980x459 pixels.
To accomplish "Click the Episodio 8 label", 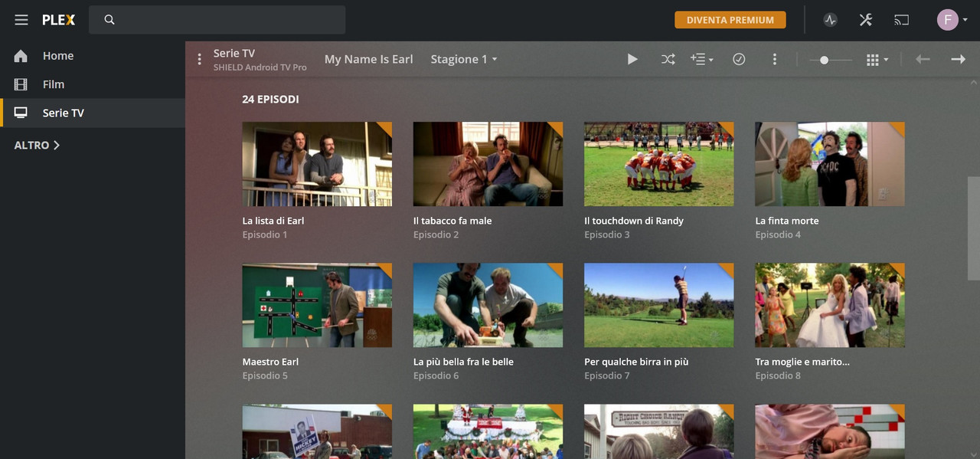I will coord(778,375).
